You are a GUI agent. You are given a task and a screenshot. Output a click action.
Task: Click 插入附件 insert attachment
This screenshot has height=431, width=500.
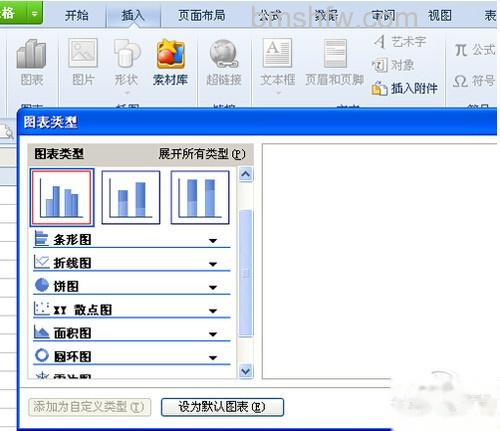point(404,89)
